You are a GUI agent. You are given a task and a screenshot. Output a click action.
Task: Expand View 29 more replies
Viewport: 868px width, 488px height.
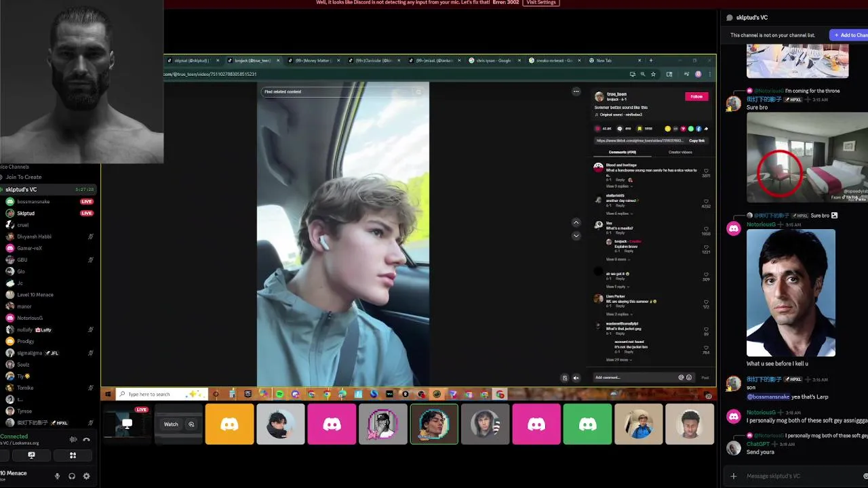(x=618, y=360)
